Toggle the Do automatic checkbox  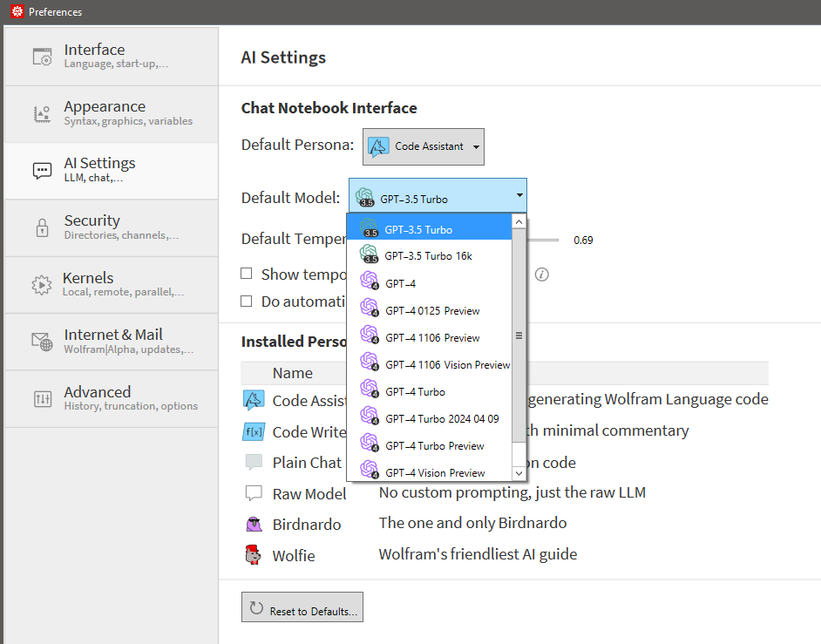246,301
